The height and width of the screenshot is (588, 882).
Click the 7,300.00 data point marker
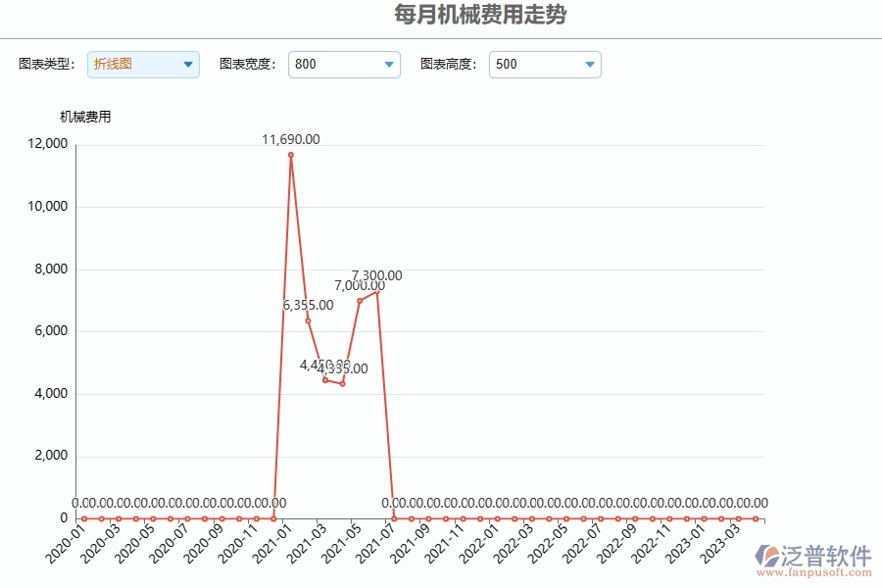pyautogui.click(x=377, y=291)
